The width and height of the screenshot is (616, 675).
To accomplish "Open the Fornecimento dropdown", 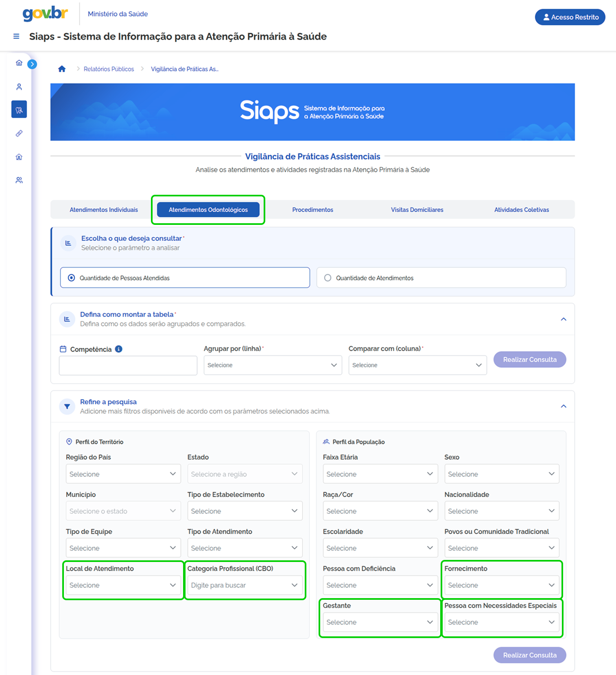I will (x=502, y=585).
